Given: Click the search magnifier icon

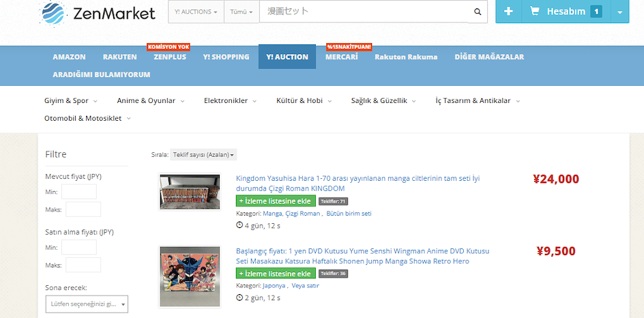Looking at the screenshot, I should [478, 12].
